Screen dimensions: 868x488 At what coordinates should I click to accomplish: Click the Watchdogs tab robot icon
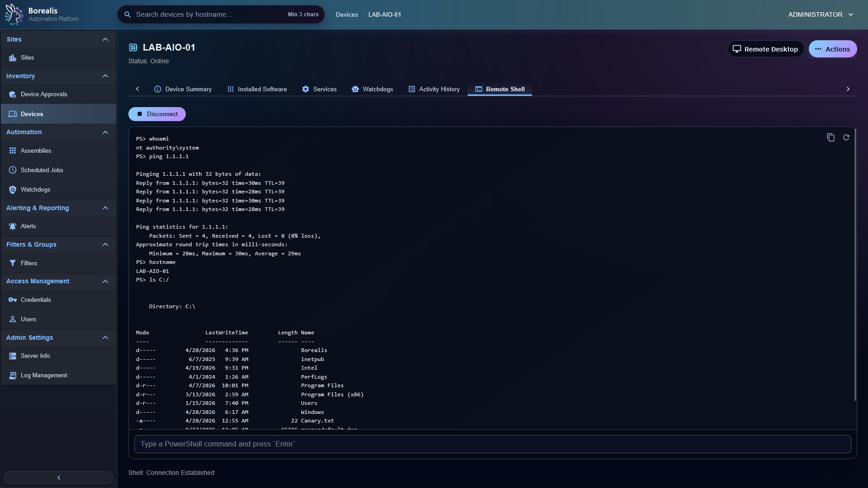(x=355, y=89)
